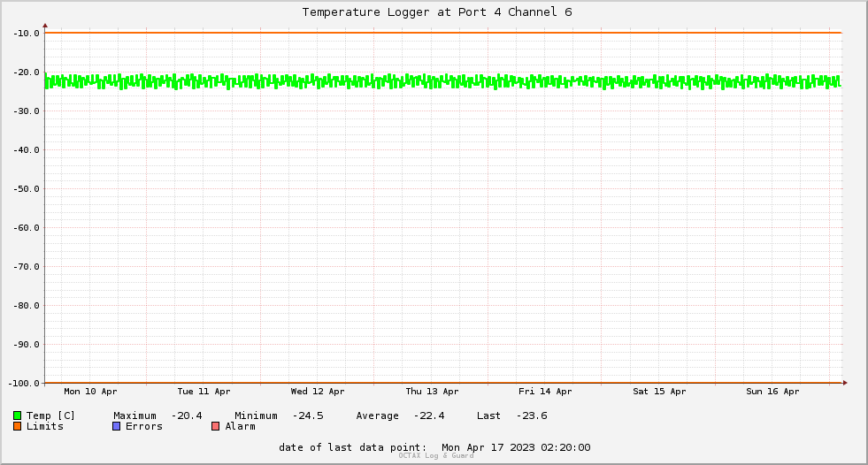Viewport: 868px width, 465px height.
Task: Click the blue Errors legend swatch
Action: (x=116, y=426)
